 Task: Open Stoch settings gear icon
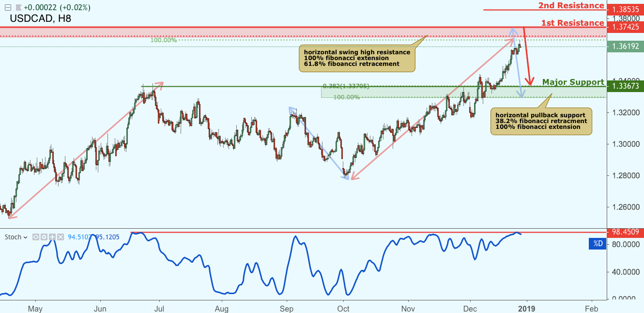point(44,237)
